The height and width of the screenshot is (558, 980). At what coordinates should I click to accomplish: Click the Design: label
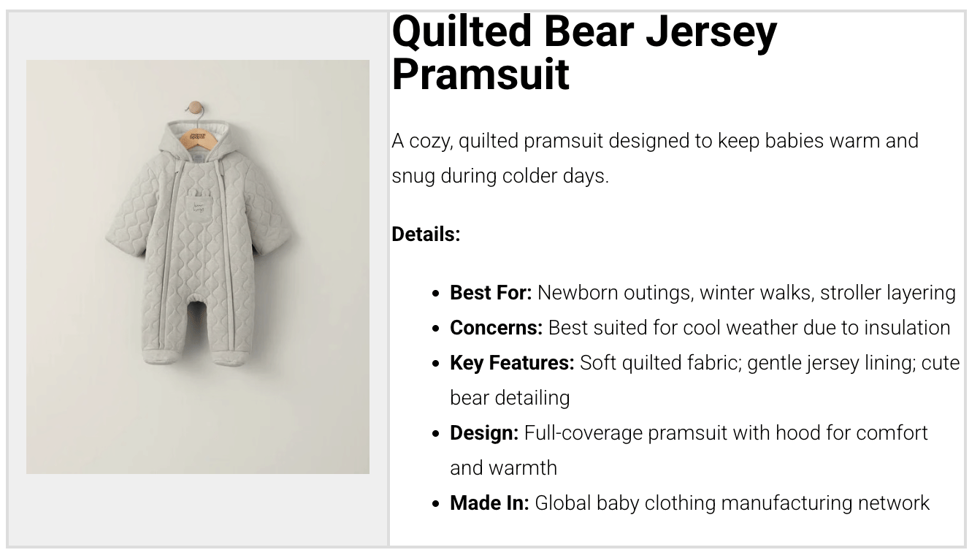(x=484, y=433)
